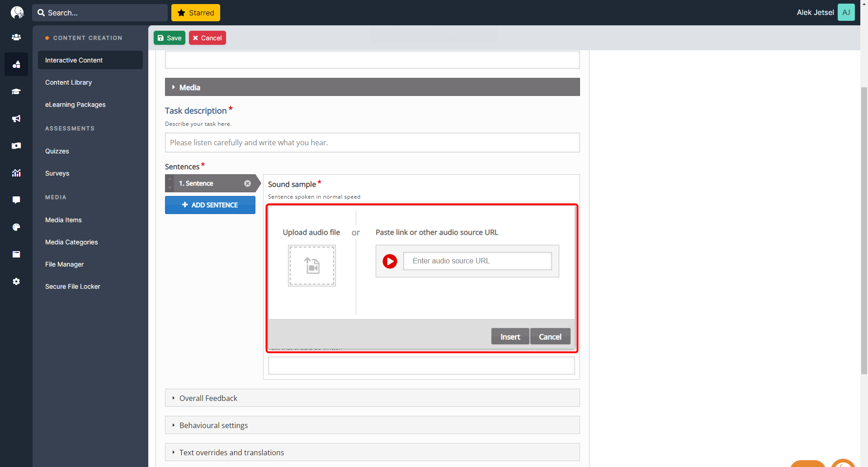The height and width of the screenshot is (467, 868).
Task: Open eLearning Packages
Action: (75, 105)
